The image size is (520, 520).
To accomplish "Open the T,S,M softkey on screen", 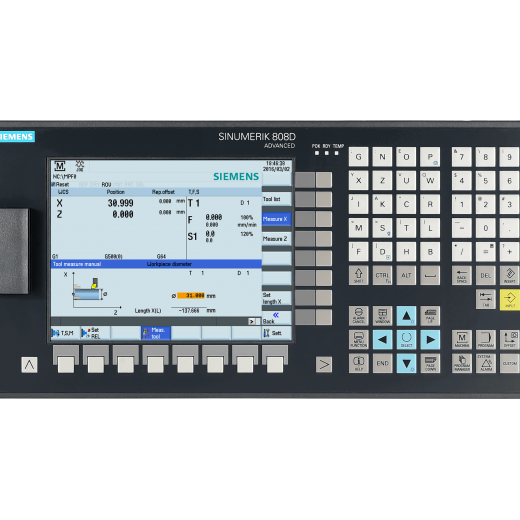I will coord(65,333).
